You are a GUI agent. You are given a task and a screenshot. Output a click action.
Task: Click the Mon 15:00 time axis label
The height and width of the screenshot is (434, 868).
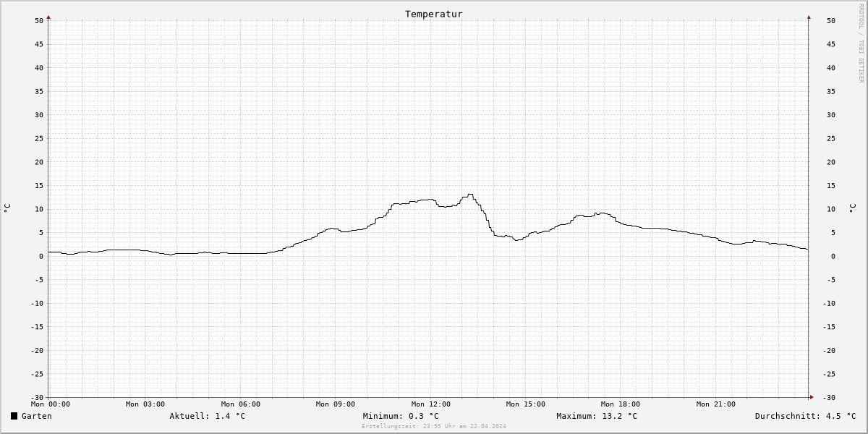coord(526,404)
